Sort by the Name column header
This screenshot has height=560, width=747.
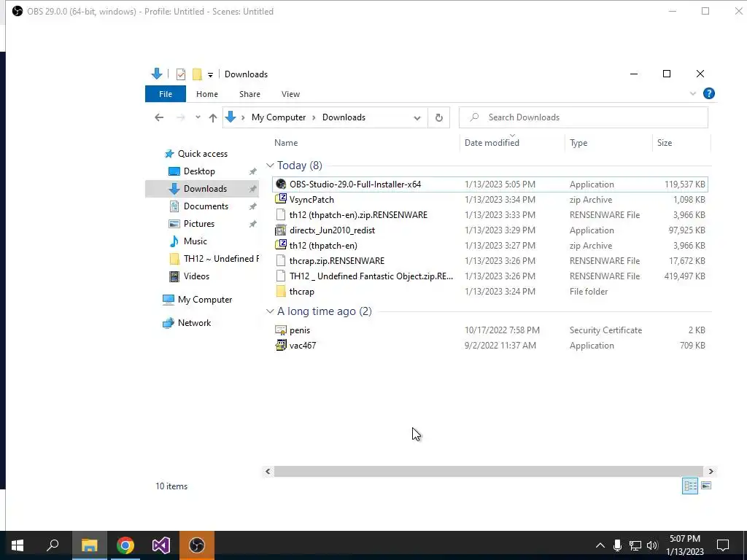tap(286, 142)
